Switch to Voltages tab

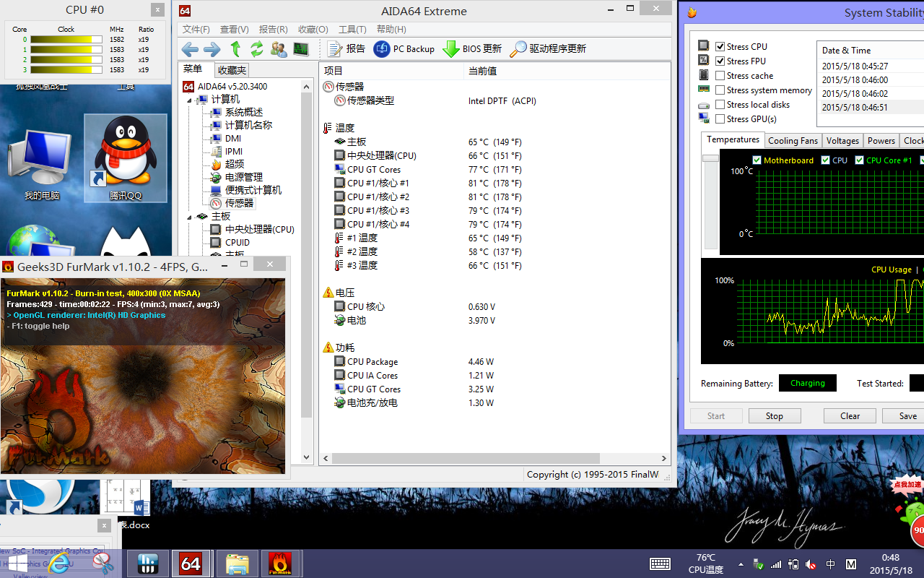pos(842,141)
